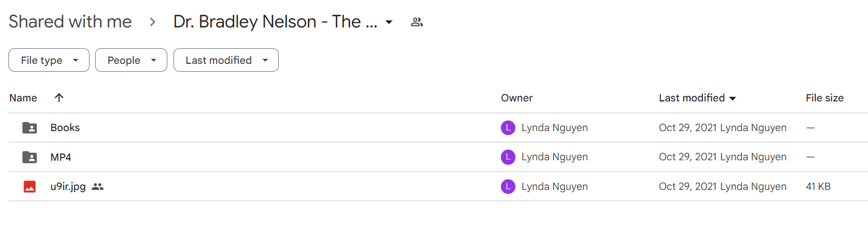This screenshot has height=232, width=868.
Task: Expand the Dr. Bradley Nelson folder menu arrow
Action: click(389, 22)
